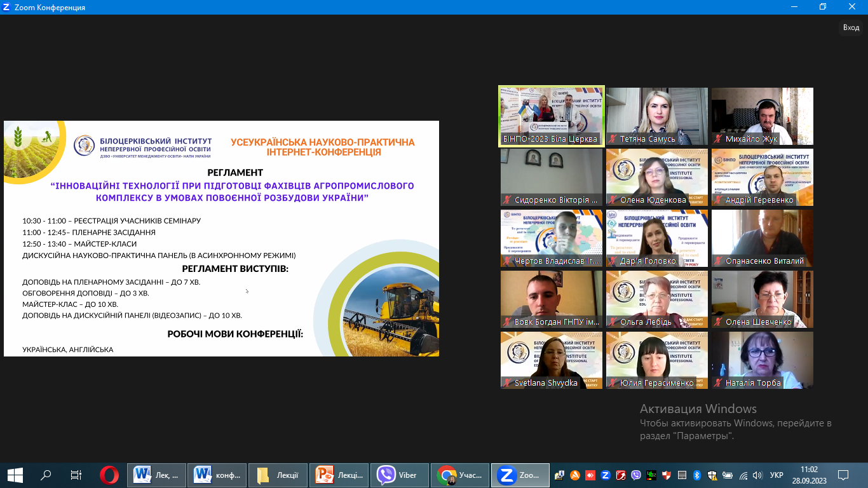868x488 pixels.
Task: Open the Лекції folder in the taskbar
Action: tap(278, 475)
